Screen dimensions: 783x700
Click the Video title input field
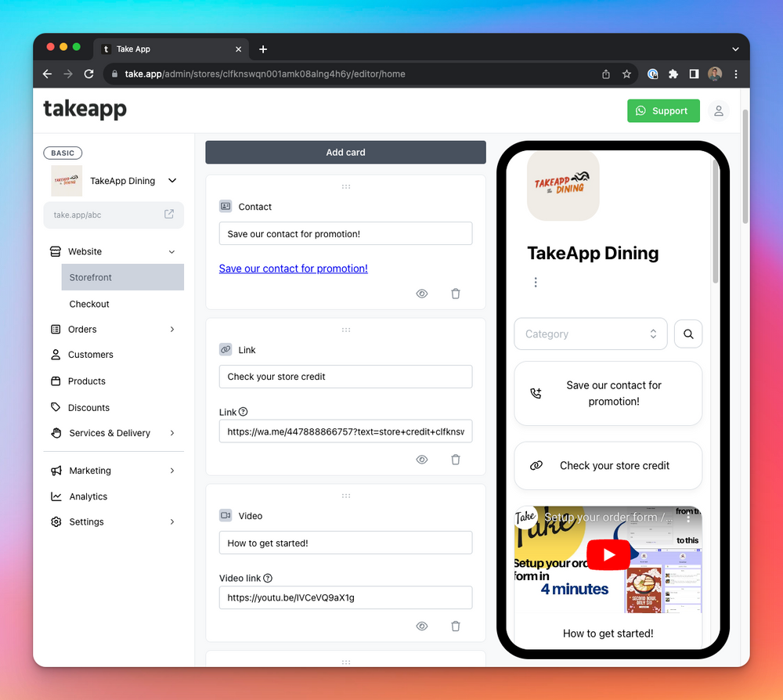click(x=345, y=543)
